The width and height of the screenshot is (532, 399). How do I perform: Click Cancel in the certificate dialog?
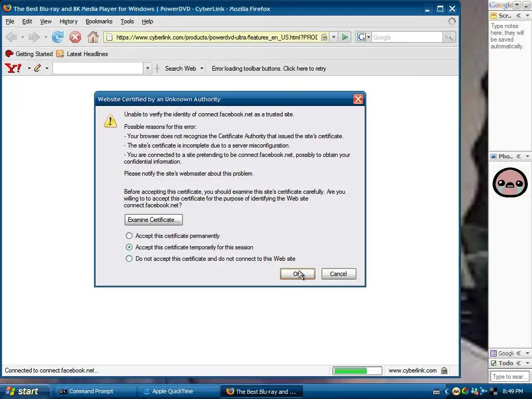click(x=339, y=274)
